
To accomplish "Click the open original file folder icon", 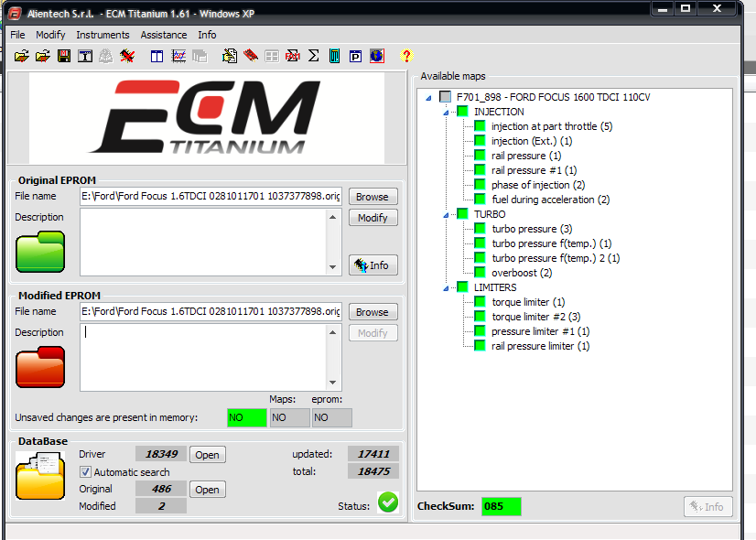I will (21, 57).
